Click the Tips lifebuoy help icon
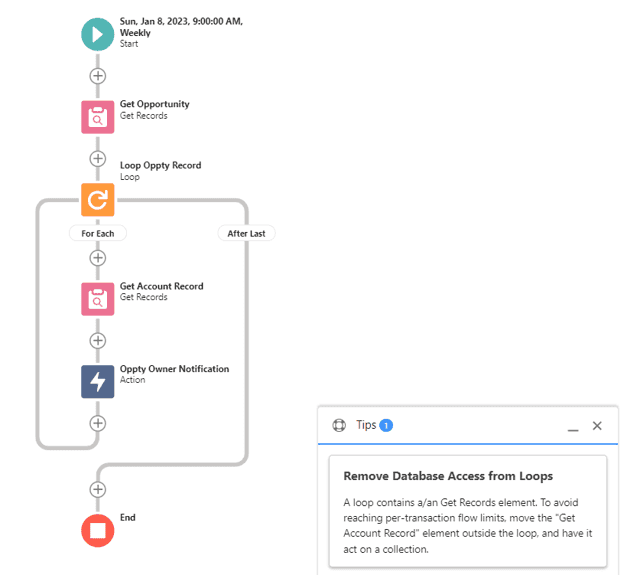This screenshot has height=575, width=624. (339, 425)
